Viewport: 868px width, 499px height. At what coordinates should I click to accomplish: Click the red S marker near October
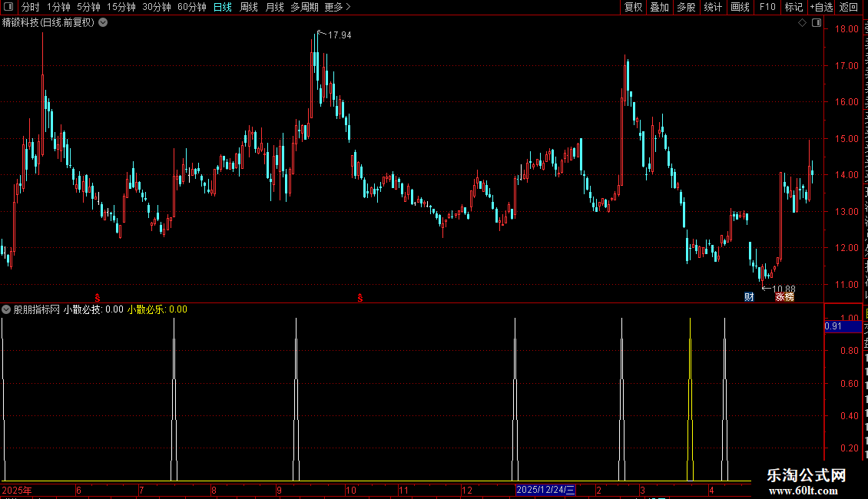tap(360, 298)
